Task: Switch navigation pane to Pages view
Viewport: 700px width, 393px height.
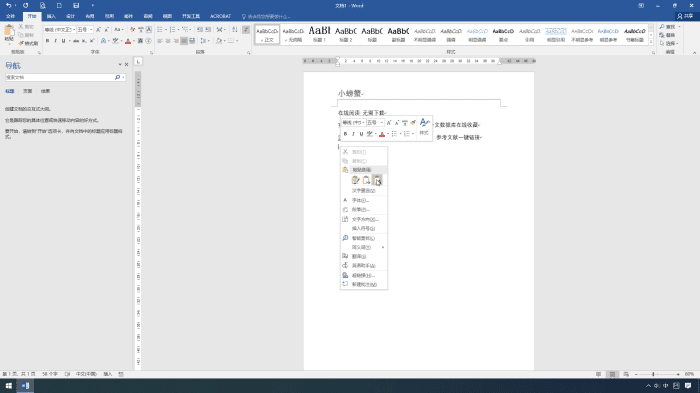Action: [x=28, y=91]
